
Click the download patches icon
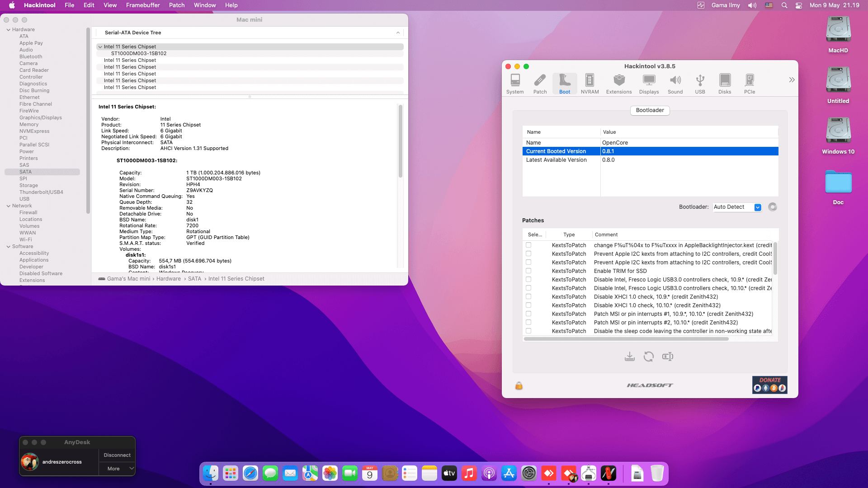pyautogui.click(x=630, y=357)
